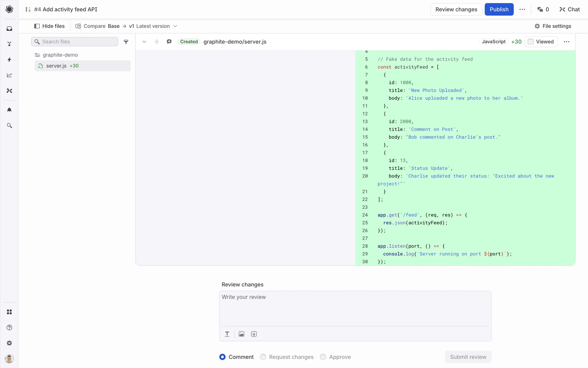Image resolution: width=588 pixels, height=368 pixels.
Task: Open the PR more-options menu next to Publish
Action: (522, 10)
